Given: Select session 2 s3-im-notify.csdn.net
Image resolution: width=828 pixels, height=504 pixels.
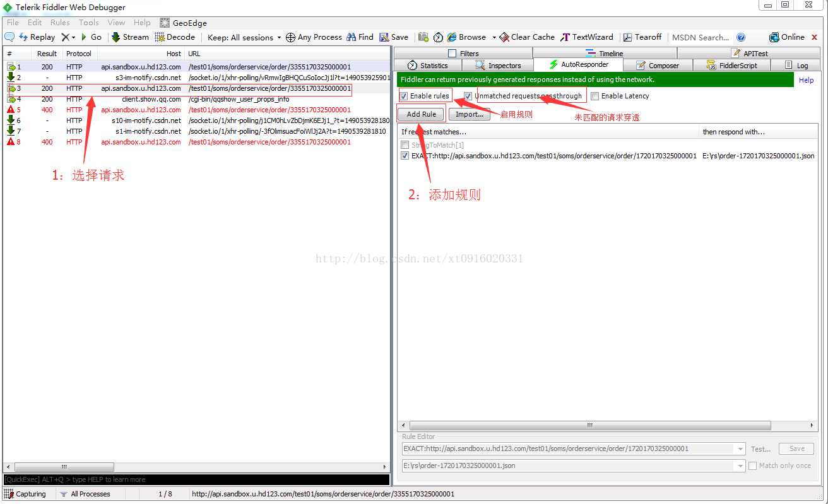Looking at the screenshot, I should click(196, 78).
